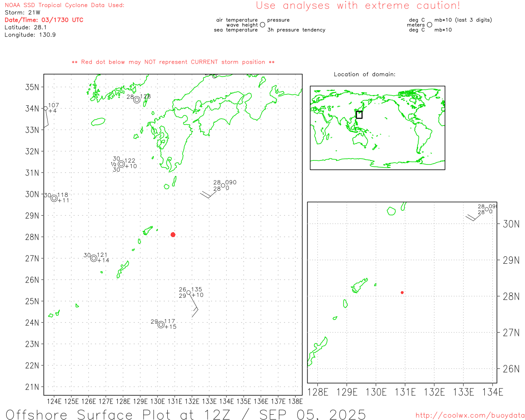Image resolution: width=525 pixels, height=420 pixels.
Task: Click the 'meters' legend label
Action: 416,25
